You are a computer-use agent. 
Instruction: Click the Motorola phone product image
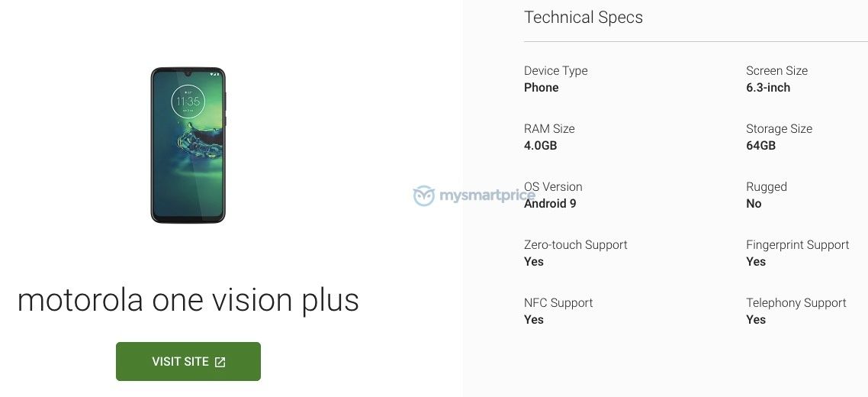pyautogui.click(x=188, y=145)
